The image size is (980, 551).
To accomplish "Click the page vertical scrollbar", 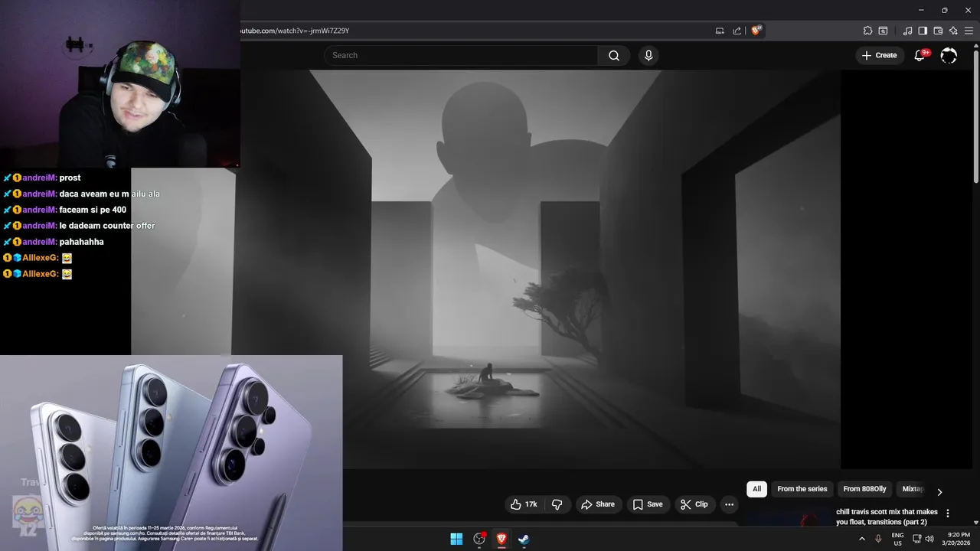I will point(976,115).
